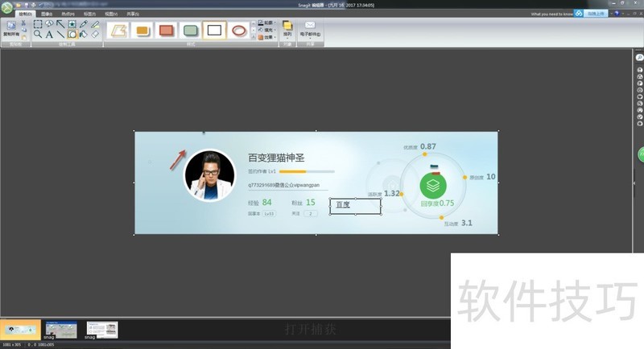This screenshot has width=644, height=349.
Task: Click the Email share button
Action: point(310,29)
